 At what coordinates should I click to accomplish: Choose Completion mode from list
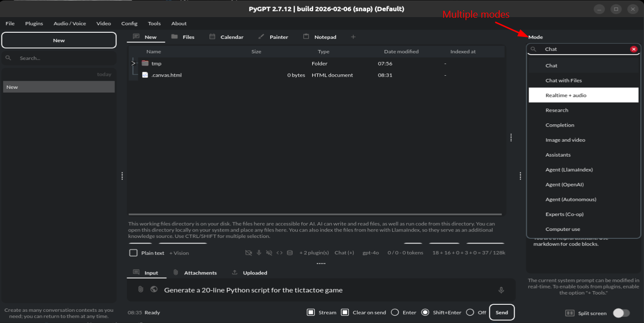tap(583, 125)
